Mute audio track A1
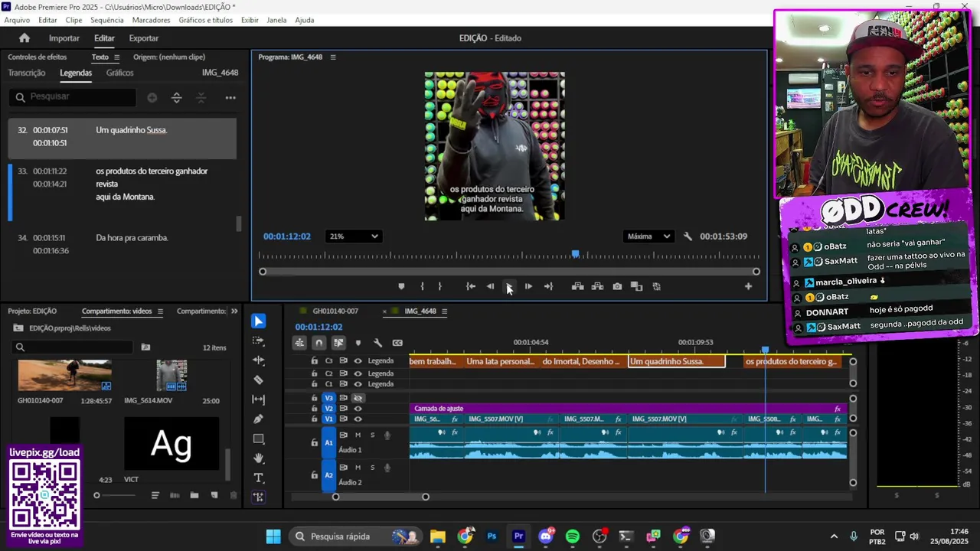 point(358,435)
